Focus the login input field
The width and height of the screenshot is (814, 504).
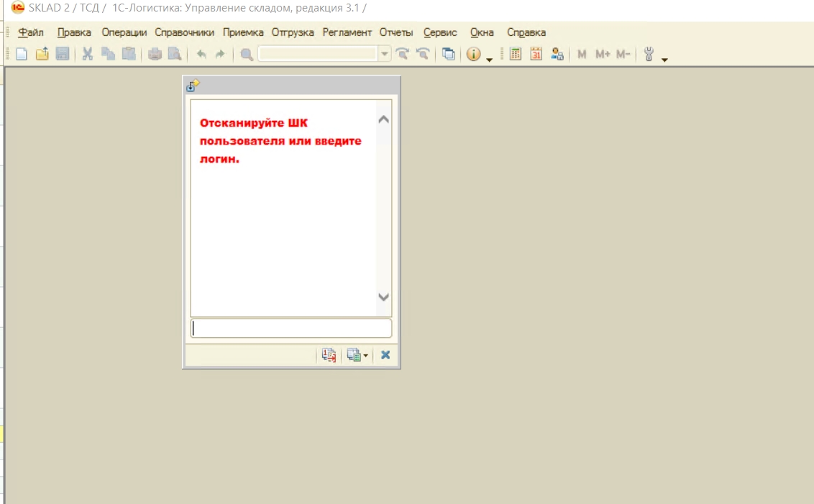coord(291,329)
